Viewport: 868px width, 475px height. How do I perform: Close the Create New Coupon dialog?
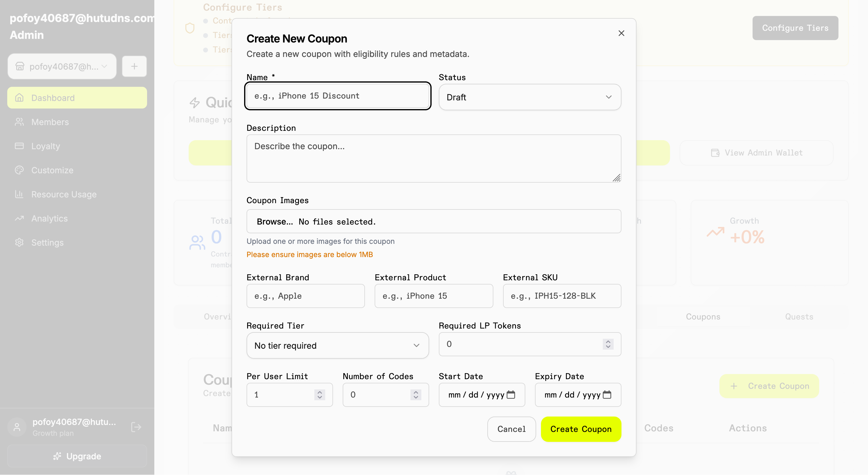click(621, 33)
